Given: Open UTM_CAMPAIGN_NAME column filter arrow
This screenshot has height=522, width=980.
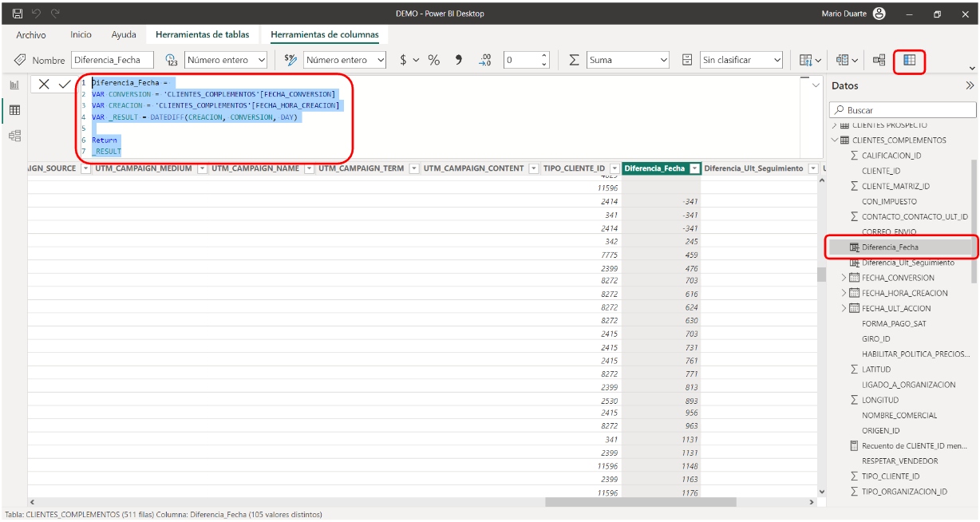Looking at the screenshot, I should tap(308, 168).
